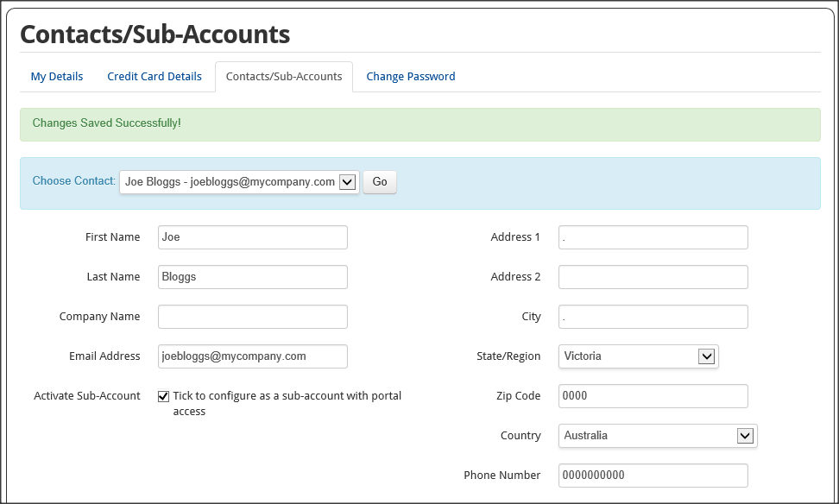Click the State/Region dropdown arrow icon
The width and height of the screenshot is (839, 504).
[x=706, y=356]
